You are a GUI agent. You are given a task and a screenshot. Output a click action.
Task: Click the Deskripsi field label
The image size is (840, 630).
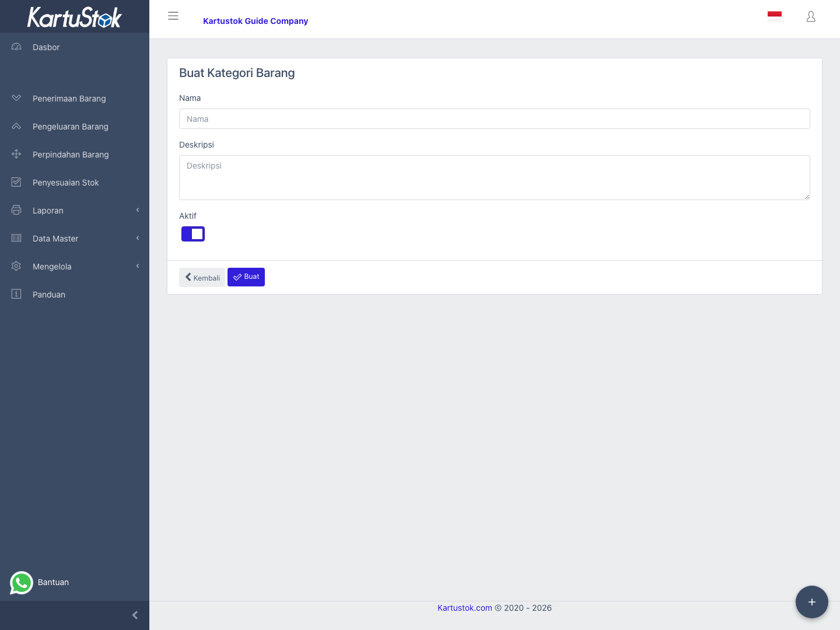(197, 145)
